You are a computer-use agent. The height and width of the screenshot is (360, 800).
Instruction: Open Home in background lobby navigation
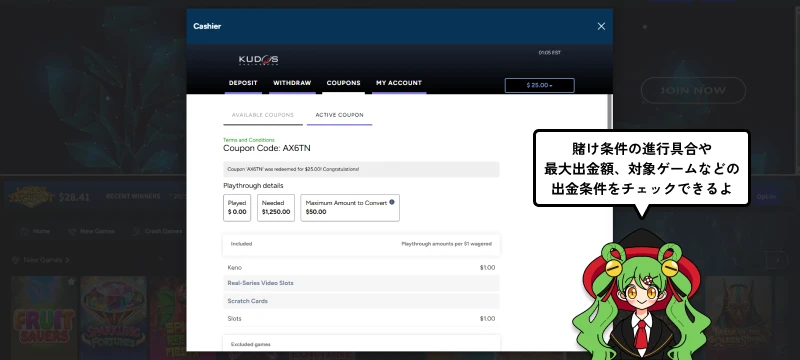click(x=35, y=232)
